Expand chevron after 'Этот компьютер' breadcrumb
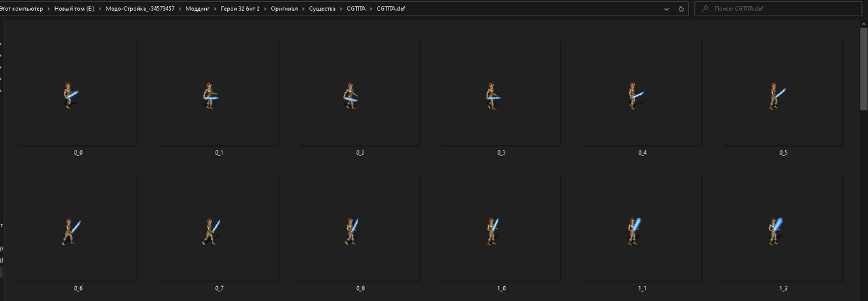Screen dimensions: 868x301 (x=48, y=9)
